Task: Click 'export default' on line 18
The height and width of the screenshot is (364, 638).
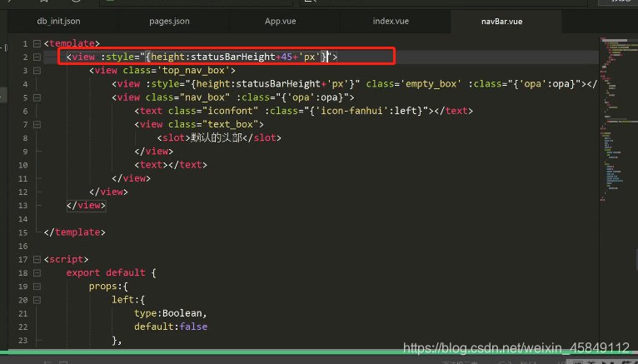Action: tap(106, 272)
